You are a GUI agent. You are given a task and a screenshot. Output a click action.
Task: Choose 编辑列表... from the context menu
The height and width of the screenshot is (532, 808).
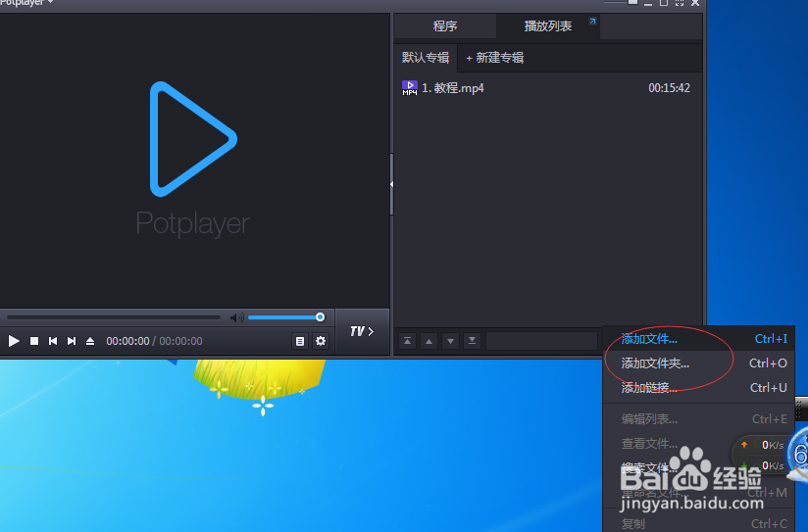click(699, 419)
